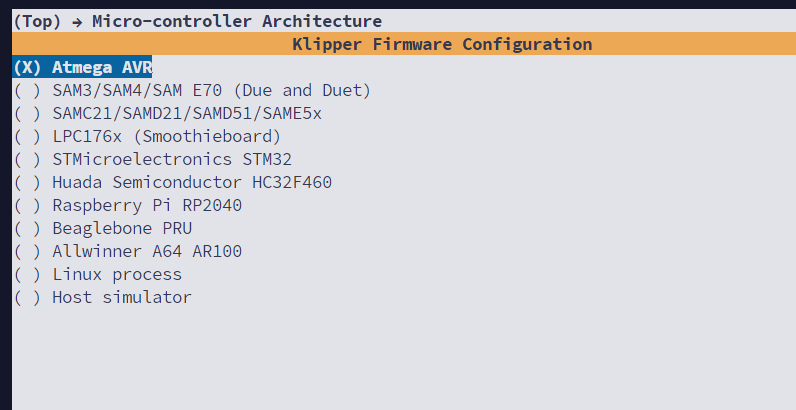Viewport: 796px width, 410px height.
Task: Select the Host simulator radio button
Action: 27,297
